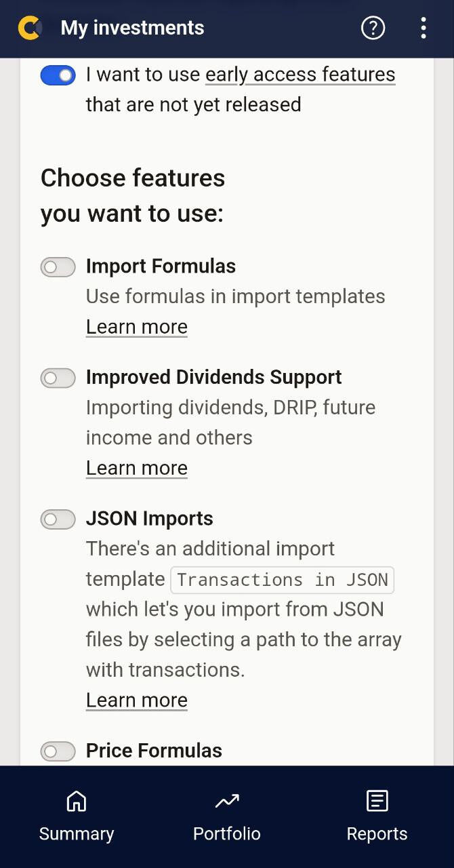Click the yellow app logo icon
The height and width of the screenshot is (868, 454).
click(30, 28)
